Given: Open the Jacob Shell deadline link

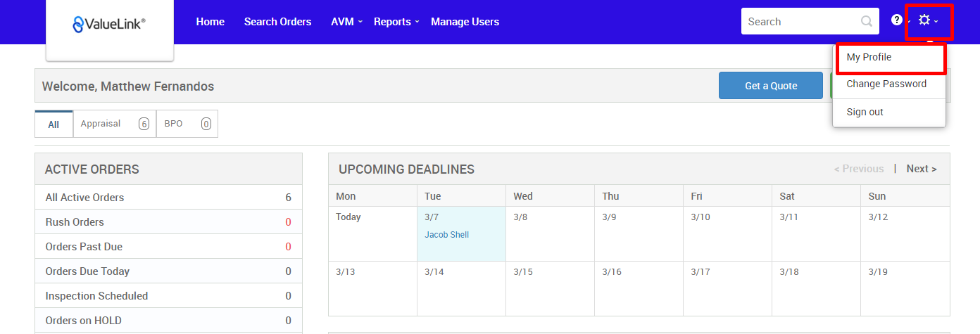Looking at the screenshot, I should point(446,235).
